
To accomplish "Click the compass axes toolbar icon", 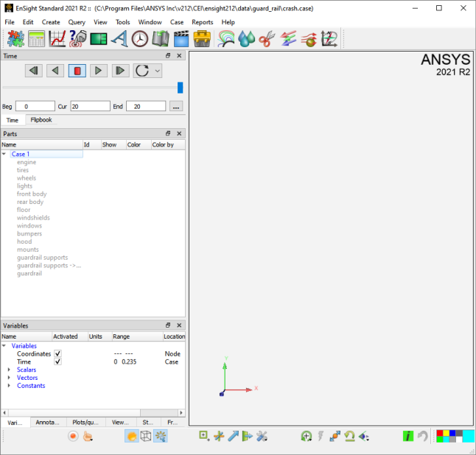I will 329,39.
